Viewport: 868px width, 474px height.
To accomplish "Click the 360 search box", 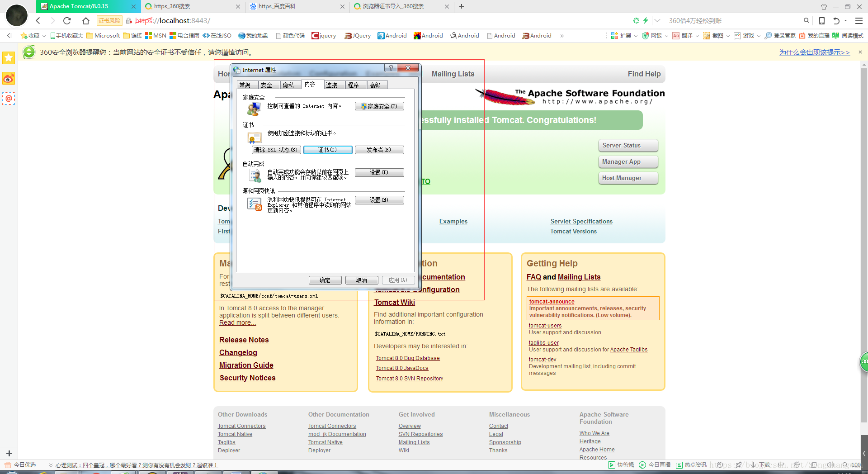I will pos(732,20).
